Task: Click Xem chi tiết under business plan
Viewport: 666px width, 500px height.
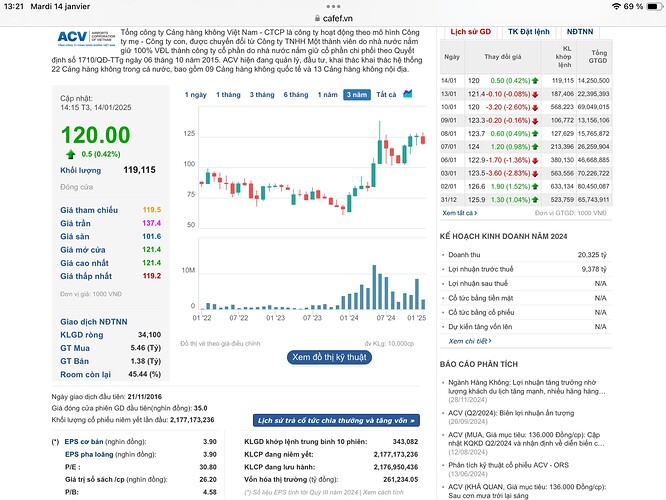Action: (470, 341)
